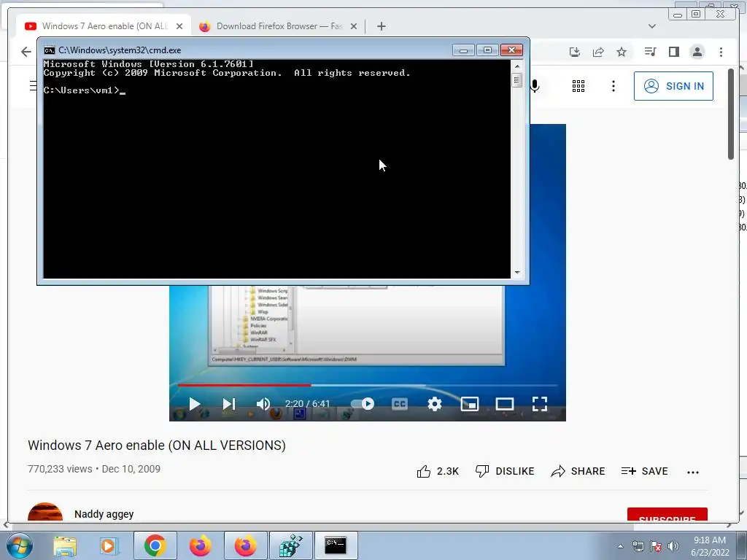Open video settings gear

[x=435, y=404]
